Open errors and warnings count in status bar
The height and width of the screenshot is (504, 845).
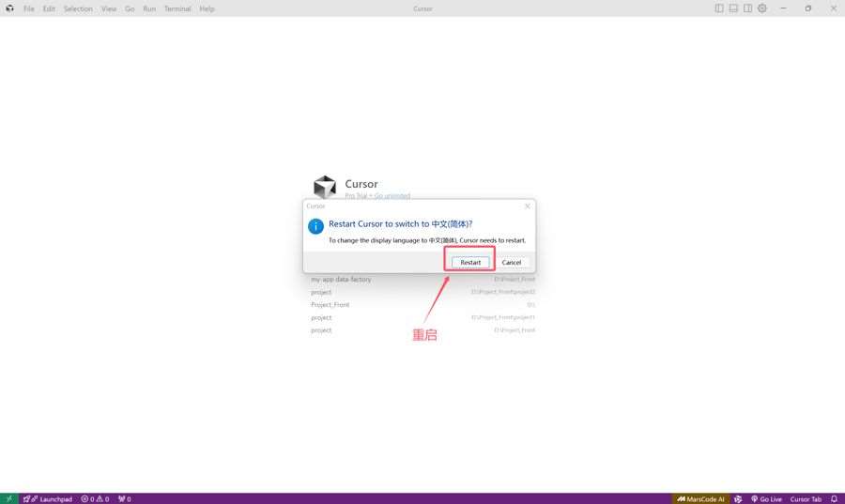click(x=95, y=498)
